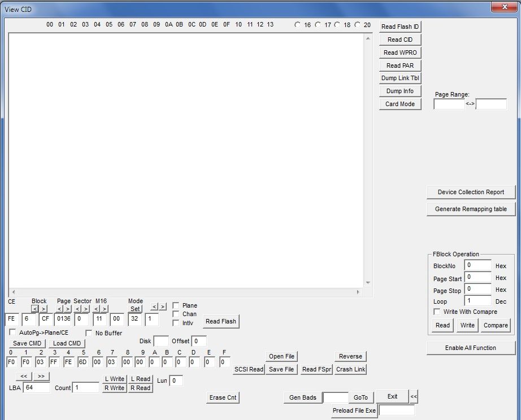Toggle AutoPg->Plane/CE checkbox
The width and height of the screenshot is (521, 420).
click(12, 333)
